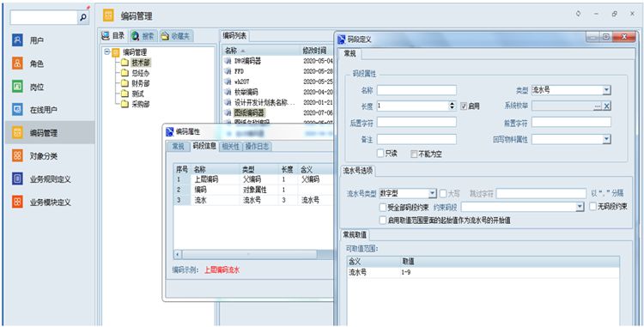The width and height of the screenshot is (644, 327).
Task: Click into the 前置字符 input field
Action: (x=571, y=122)
